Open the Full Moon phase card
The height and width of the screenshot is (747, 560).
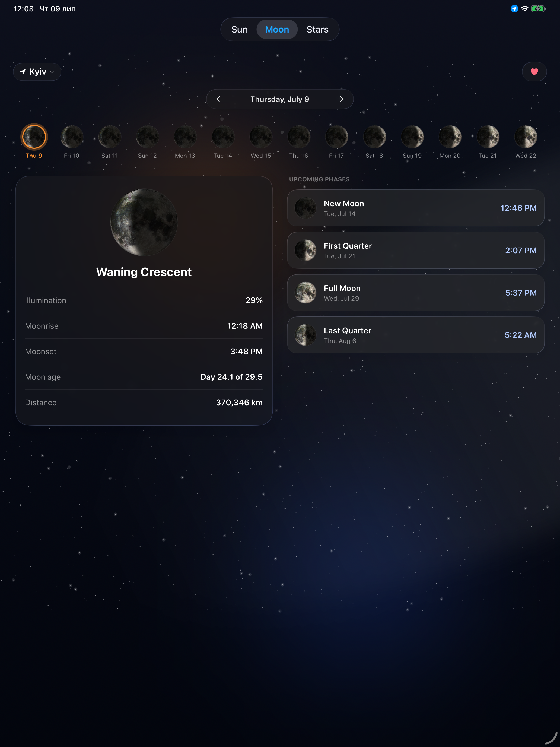pyautogui.click(x=416, y=293)
